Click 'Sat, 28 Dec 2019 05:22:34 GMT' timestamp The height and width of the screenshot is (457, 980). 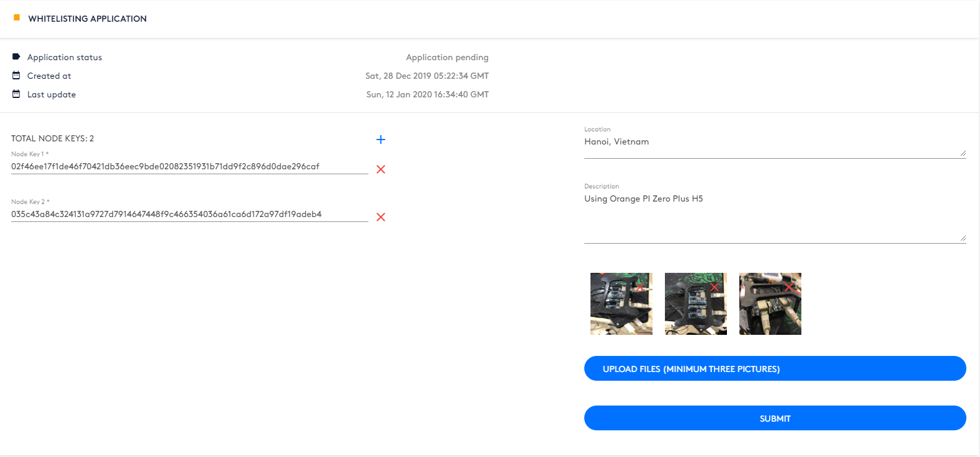[x=427, y=76]
